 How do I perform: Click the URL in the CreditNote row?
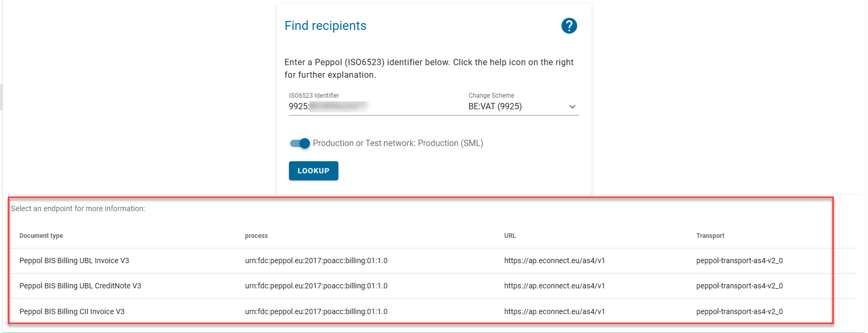click(x=554, y=286)
